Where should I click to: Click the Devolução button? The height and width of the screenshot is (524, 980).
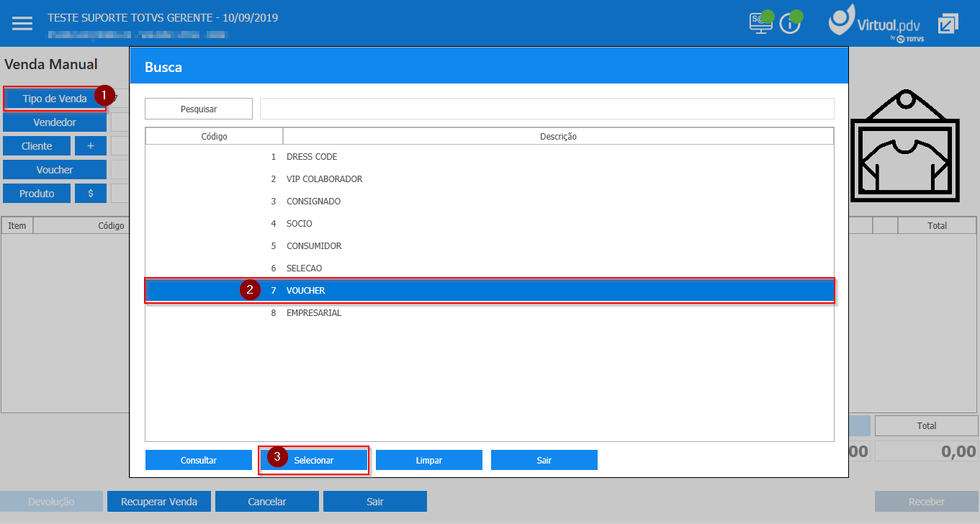point(51,502)
